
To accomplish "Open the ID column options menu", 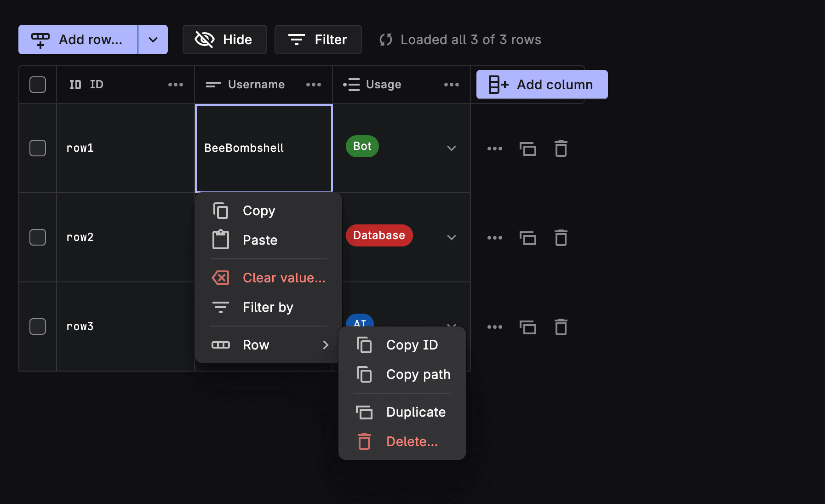I will tap(175, 85).
